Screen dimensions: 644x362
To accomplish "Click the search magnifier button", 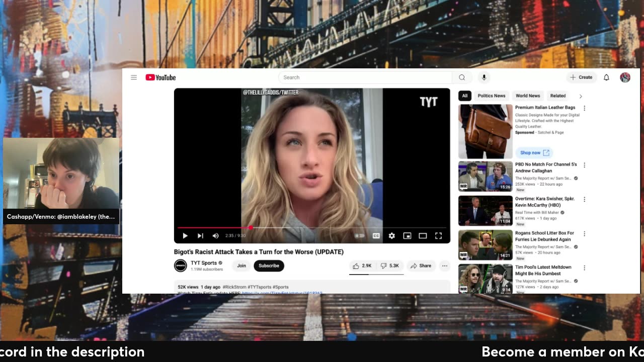I will (462, 77).
